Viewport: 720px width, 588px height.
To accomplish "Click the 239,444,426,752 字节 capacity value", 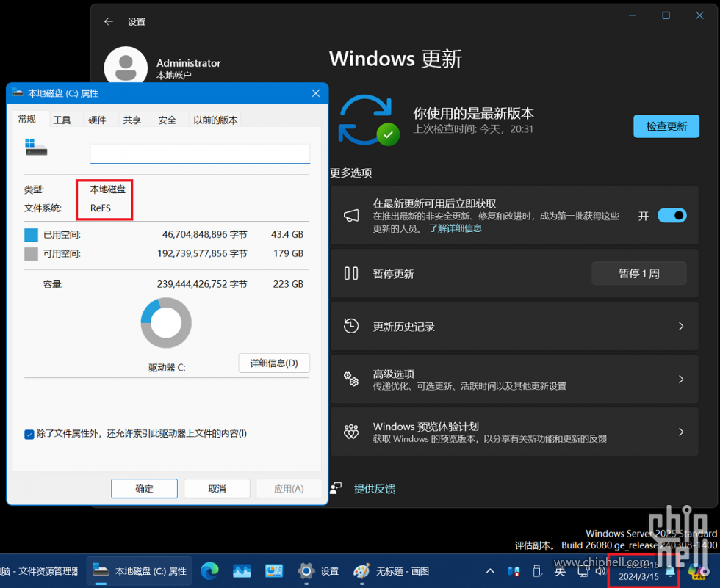I will pos(202,284).
